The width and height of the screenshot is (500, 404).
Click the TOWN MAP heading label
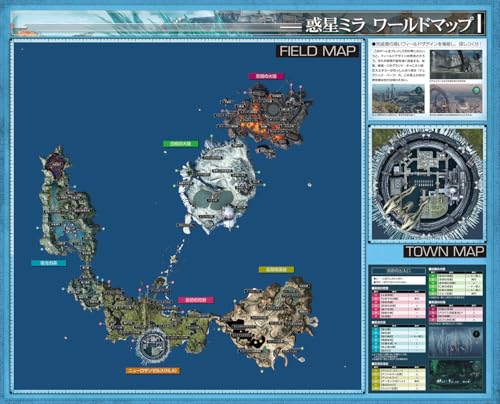[444, 251]
